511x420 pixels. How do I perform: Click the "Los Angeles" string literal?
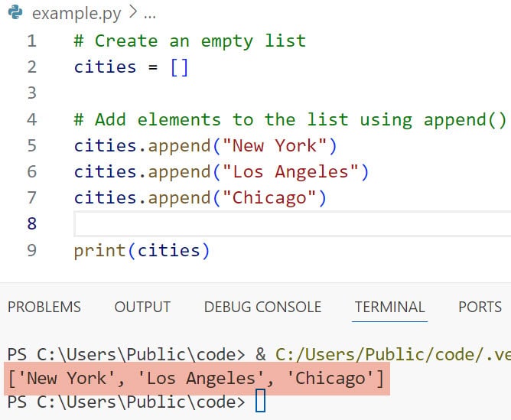tap(291, 171)
